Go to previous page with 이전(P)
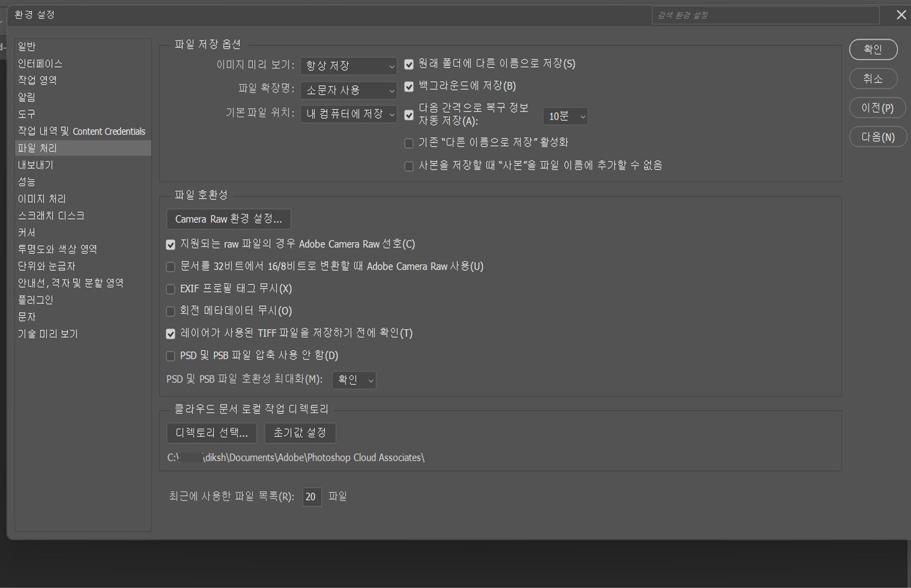911x588 pixels. (877, 108)
